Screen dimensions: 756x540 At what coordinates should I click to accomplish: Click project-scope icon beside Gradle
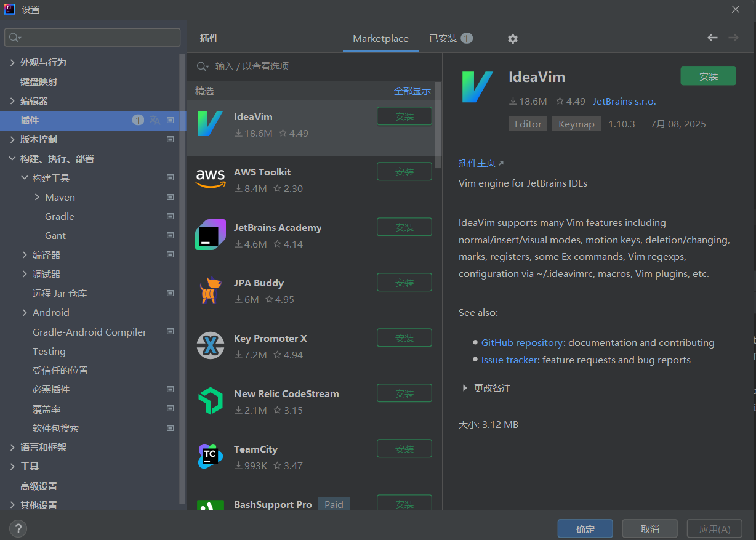click(x=171, y=216)
